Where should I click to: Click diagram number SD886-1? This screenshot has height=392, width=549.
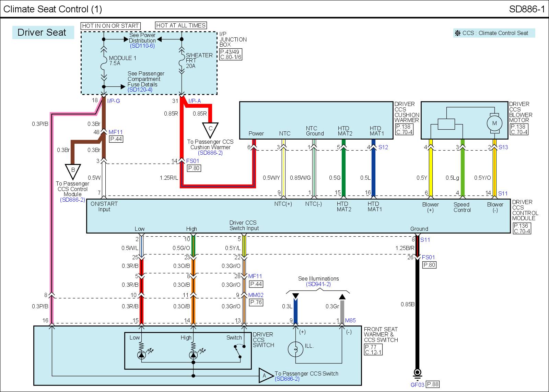tap(526, 9)
